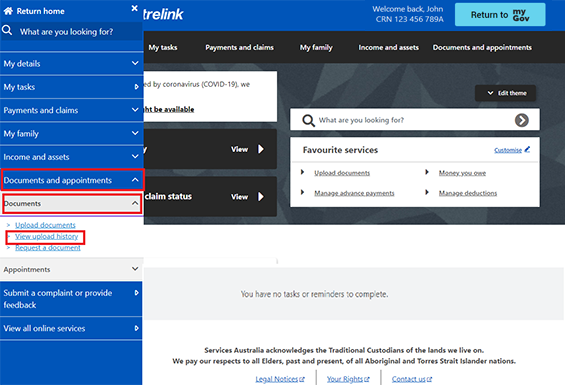This screenshot has height=385, width=565.
Task: Open My tasks sidebar arrow
Action: click(x=136, y=87)
